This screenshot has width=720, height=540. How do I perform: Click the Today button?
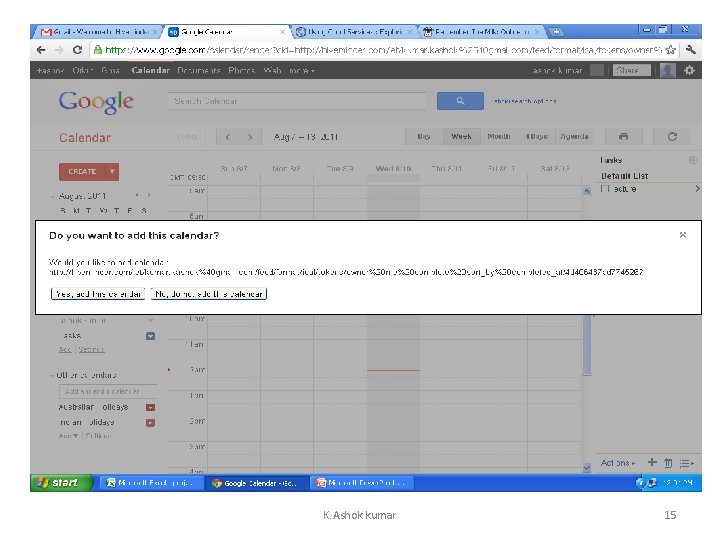coord(187,137)
